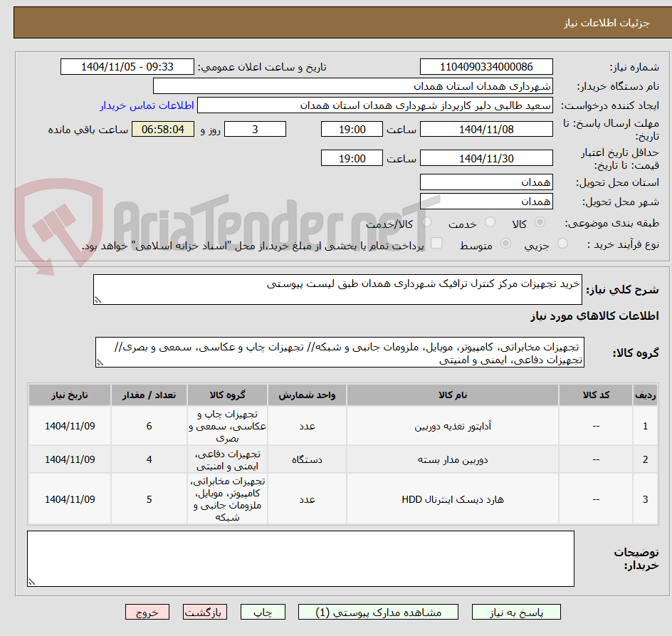The height and width of the screenshot is (636, 672).
Task: Click the پاسخ به نیاز button
Action: (x=516, y=612)
